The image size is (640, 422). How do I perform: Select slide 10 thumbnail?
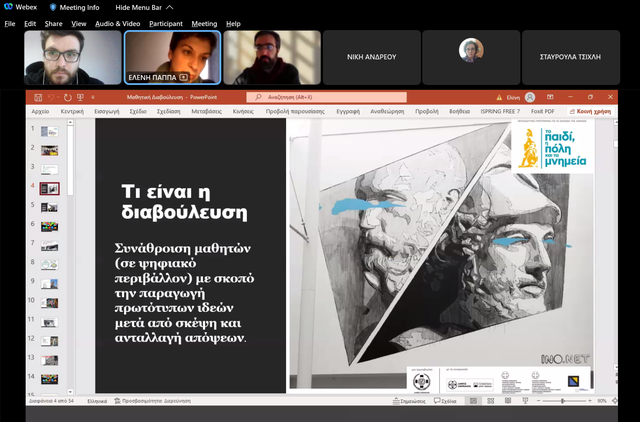(x=49, y=303)
